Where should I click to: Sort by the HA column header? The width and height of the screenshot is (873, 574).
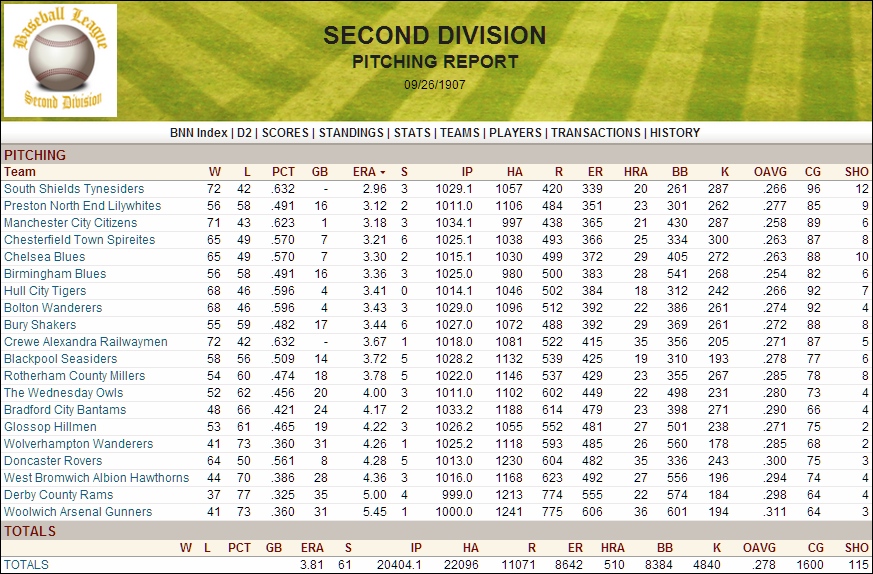coord(514,172)
